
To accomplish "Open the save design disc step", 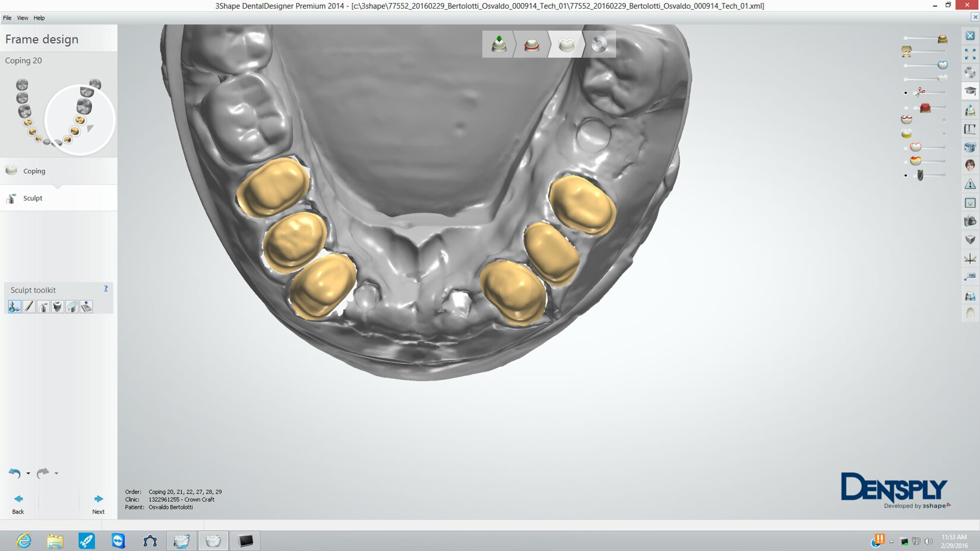I will [599, 44].
